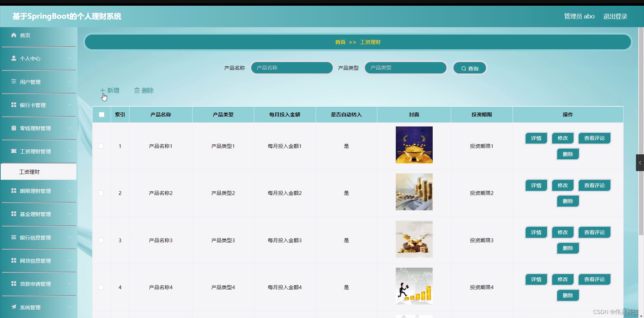Select the 工资理财 submenu item
Viewport: 644px width, 318px height.
[x=29, y=171]
